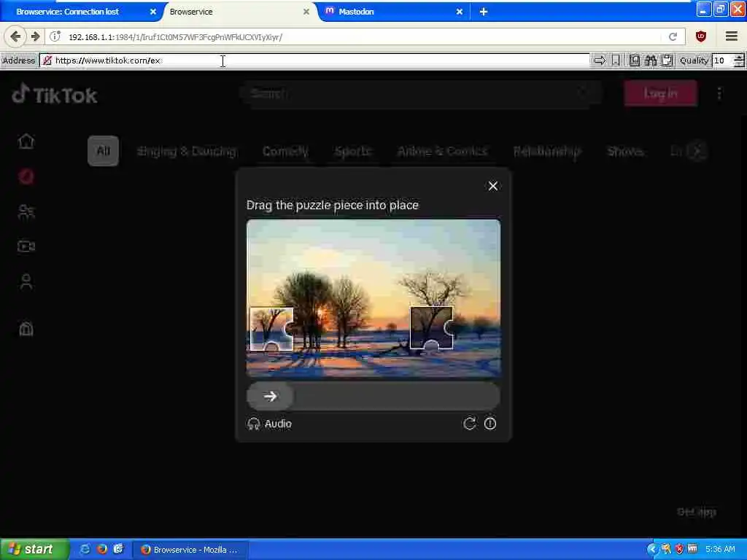Open TikTok Home sidebar icon

(26, 141)
